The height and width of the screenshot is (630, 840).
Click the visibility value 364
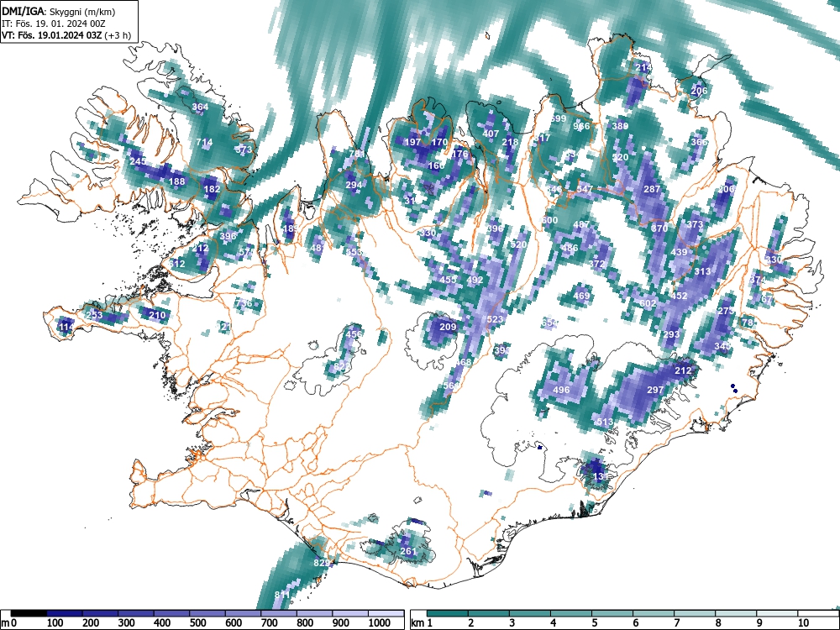[x=200, y=107]
